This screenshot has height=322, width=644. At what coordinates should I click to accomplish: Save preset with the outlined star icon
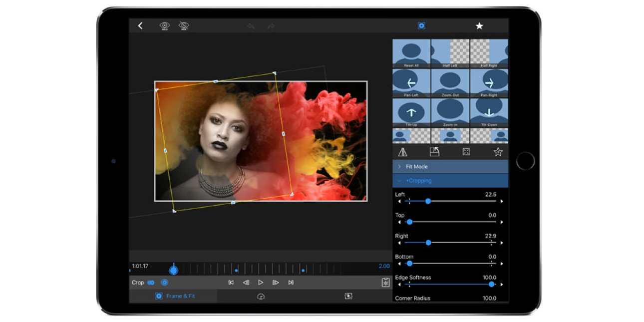[x=498, y=152]
